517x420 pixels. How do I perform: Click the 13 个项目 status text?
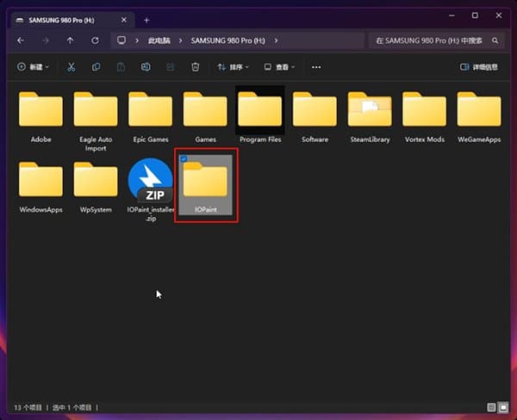[x=28, y=408]
